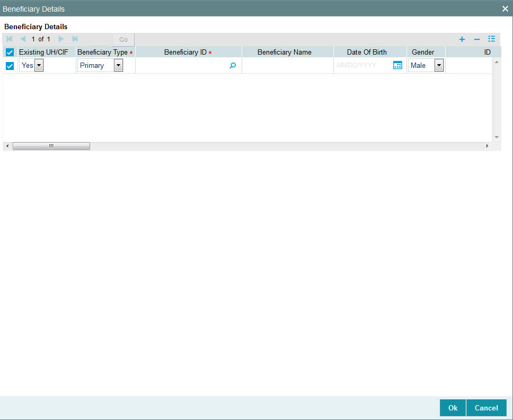The width and height of the screenshot is (513, 420).
Task: Close the Beneficiary Details dialog
Action: pos(505,9)
